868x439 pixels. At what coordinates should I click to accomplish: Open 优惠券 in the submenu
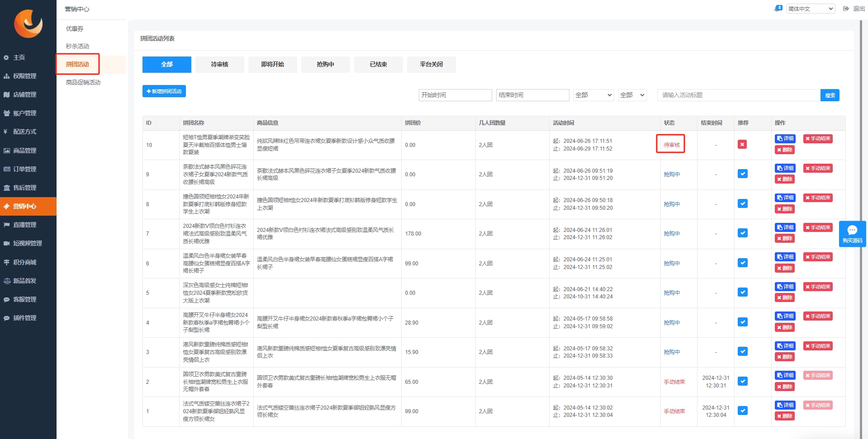click(75, 28)
